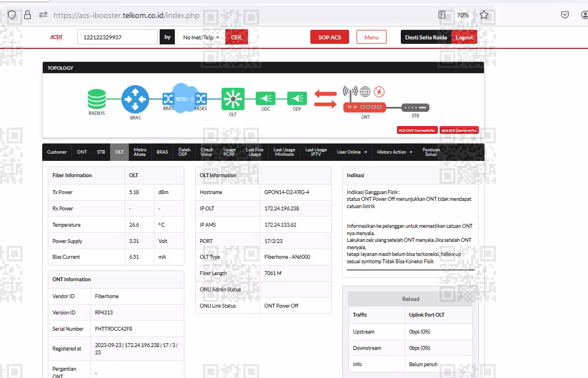Screen dimensions: 588x378
Task: Click OLT Type value Fiberhome - AN6000
Action: point(287,256)
